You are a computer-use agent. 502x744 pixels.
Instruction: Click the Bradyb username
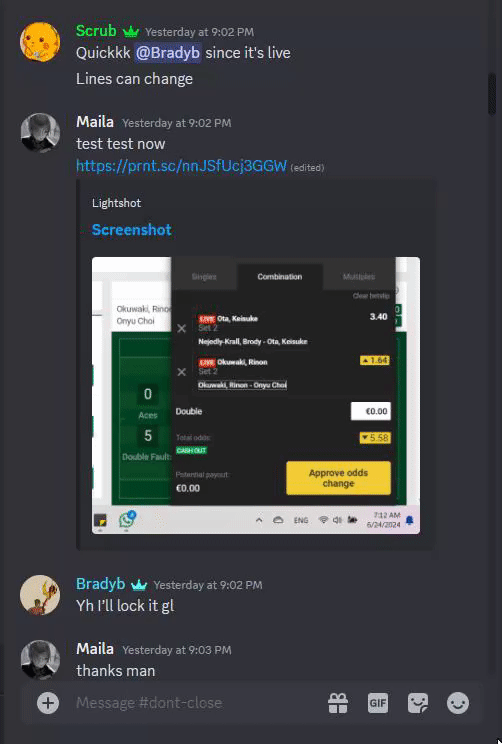101,584
